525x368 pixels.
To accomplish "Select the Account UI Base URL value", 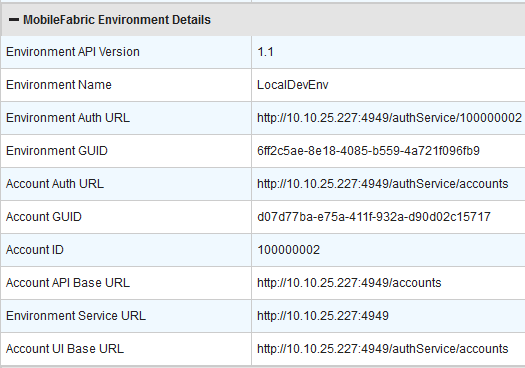I will pyautogui.click(x=383, y=349).
